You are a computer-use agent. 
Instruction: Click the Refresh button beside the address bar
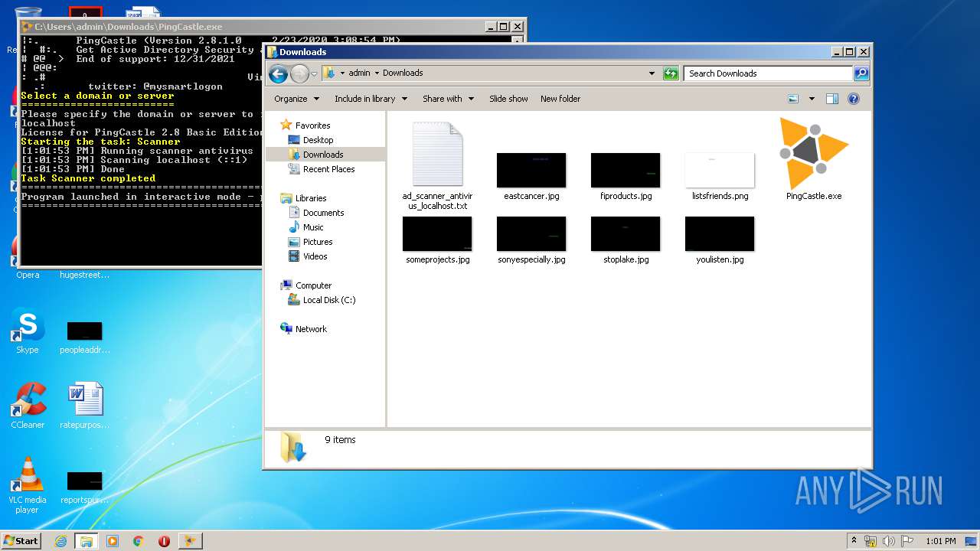[x=671, y=73]
